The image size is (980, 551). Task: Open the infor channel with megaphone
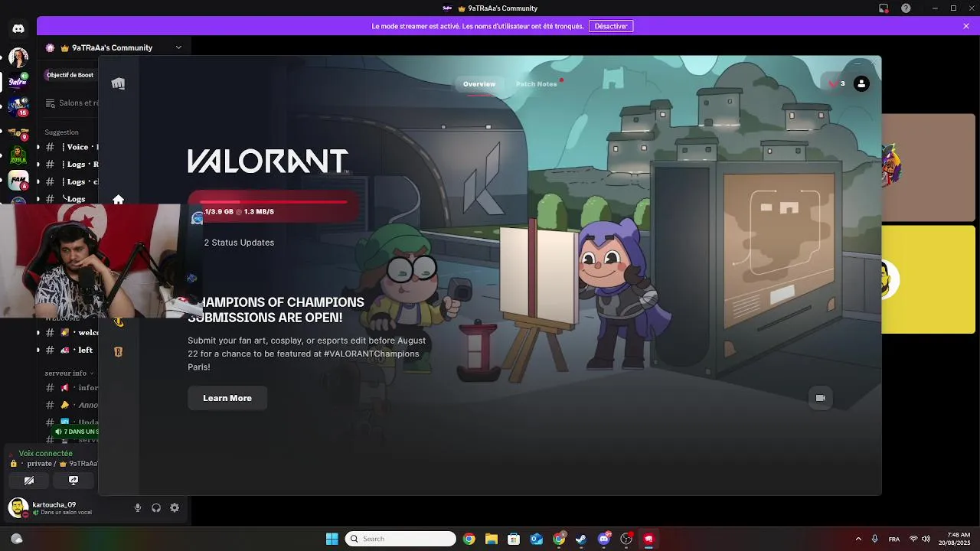coord(70,388)
